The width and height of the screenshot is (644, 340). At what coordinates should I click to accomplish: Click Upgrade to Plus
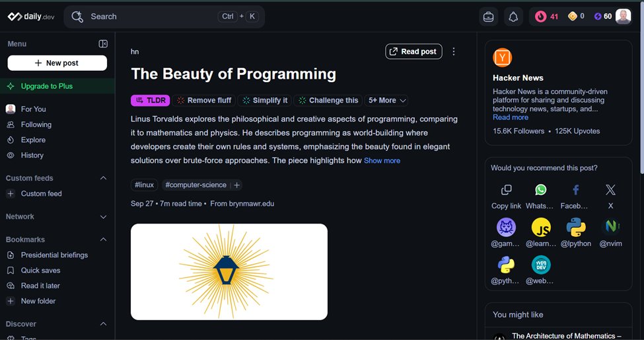coord(57,86)
